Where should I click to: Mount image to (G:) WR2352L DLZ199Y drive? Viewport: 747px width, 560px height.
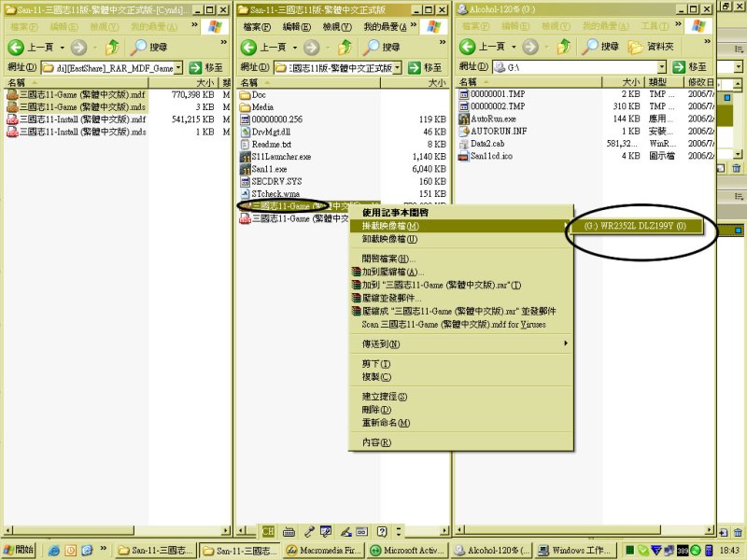[635, 226]
